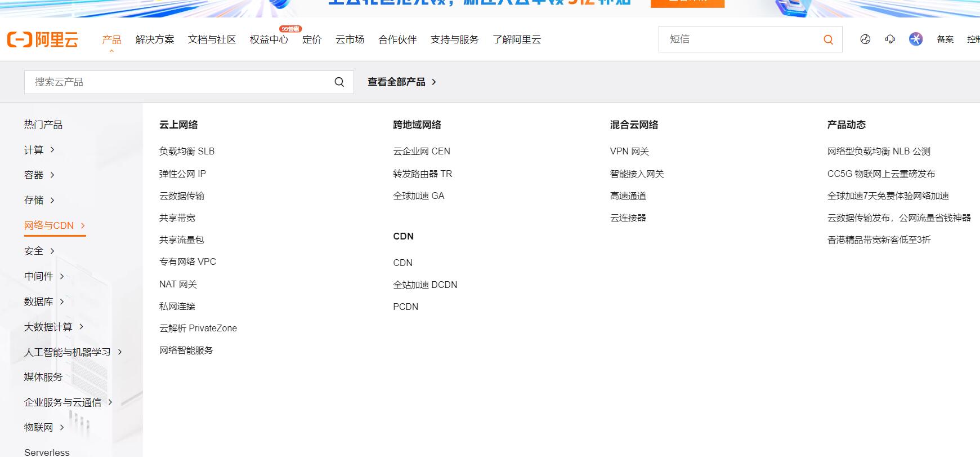Open 全球加速 GA product link
This screenshot has height=457, width=980.
(x=419, y=196)
